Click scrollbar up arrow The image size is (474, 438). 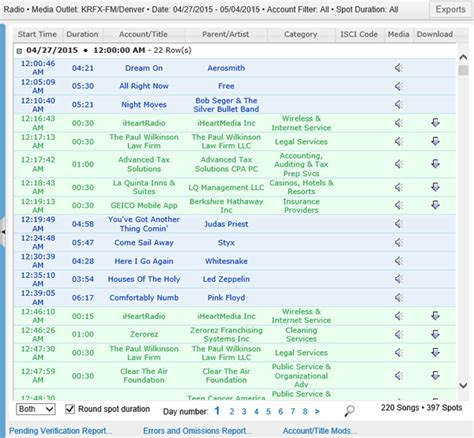[x=463, y=57]
